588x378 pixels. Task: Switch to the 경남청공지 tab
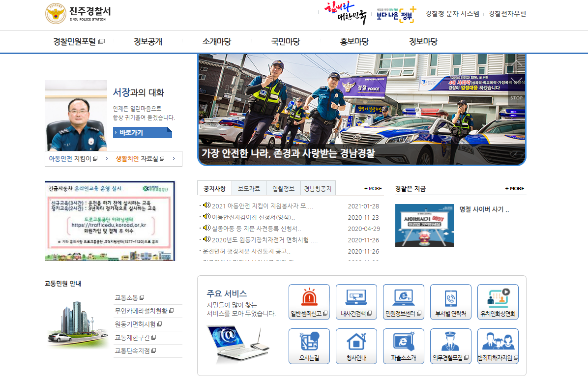tap(318, 188)
